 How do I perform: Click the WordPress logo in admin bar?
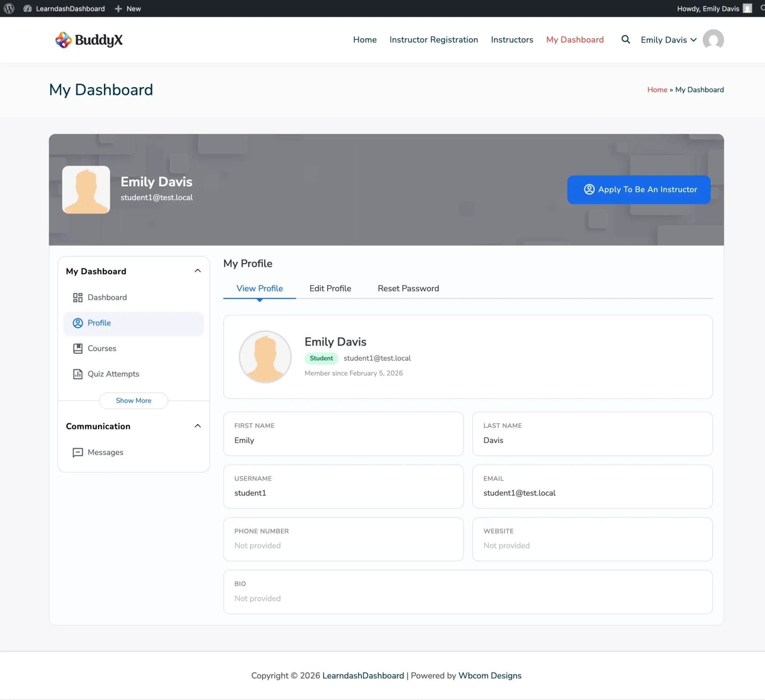(9, 8)
